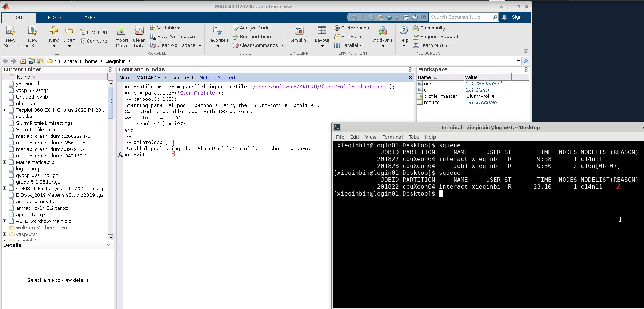Viewport: 644px width, 309px height.
Task: Go up one folder level
Action: [23, 61]
